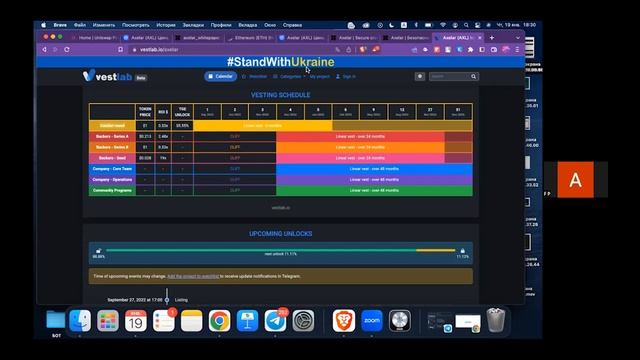Click the Backers - Series B row label
Viewport: 640px width, 360px height.
[x=112, y=147]
